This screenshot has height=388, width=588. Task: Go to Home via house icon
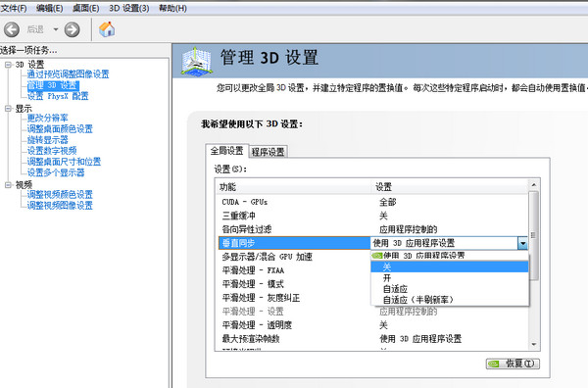click(107, 29)
